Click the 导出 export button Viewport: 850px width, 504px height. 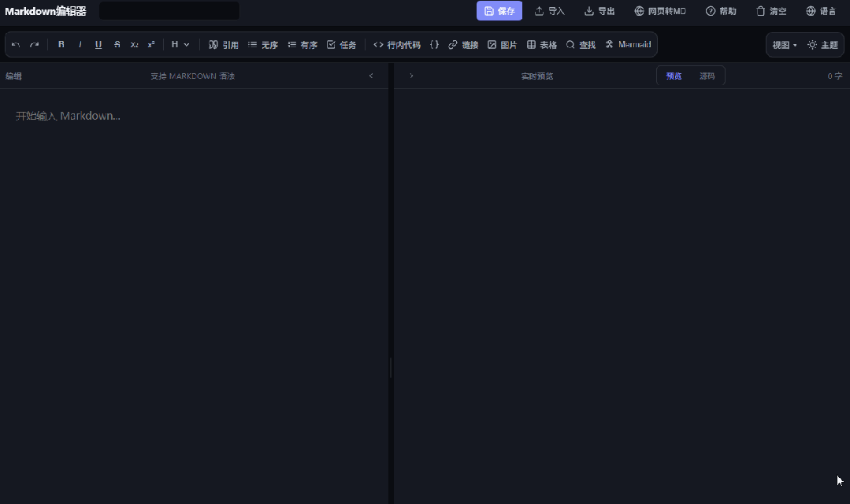click(x=599, y=11)
